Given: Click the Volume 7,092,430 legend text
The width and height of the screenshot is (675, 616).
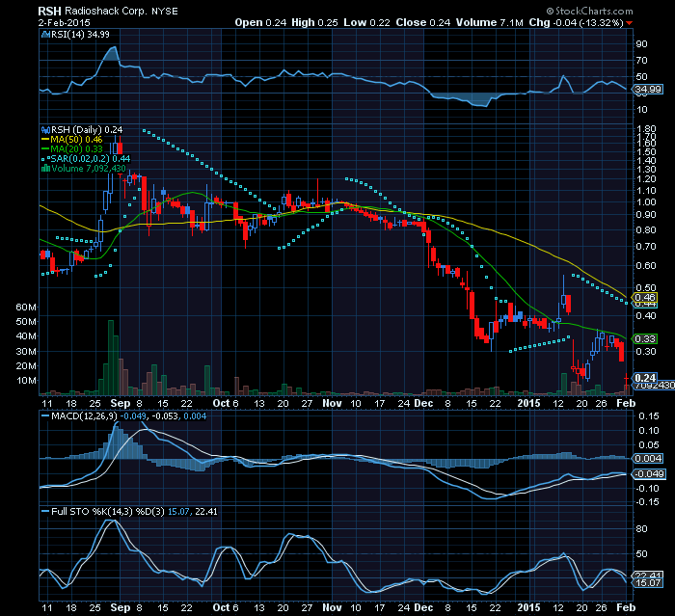Looking at the screenshot, I should pos(89,169).
